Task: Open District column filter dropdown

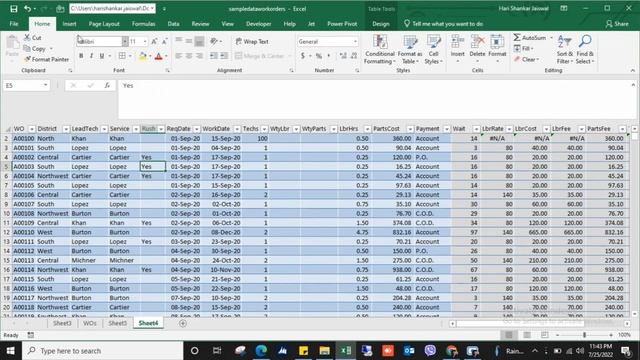Action: [x=66, y=129]
